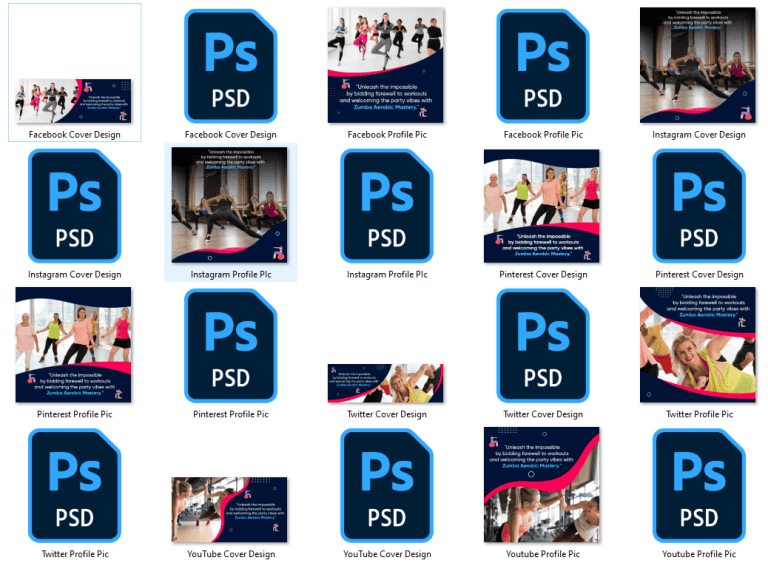The height and width of the screenshot is (566, 768).
Task: Click the 'Twitter Profile Pic' name under the PSD icon
Action: tap(74, 554)
